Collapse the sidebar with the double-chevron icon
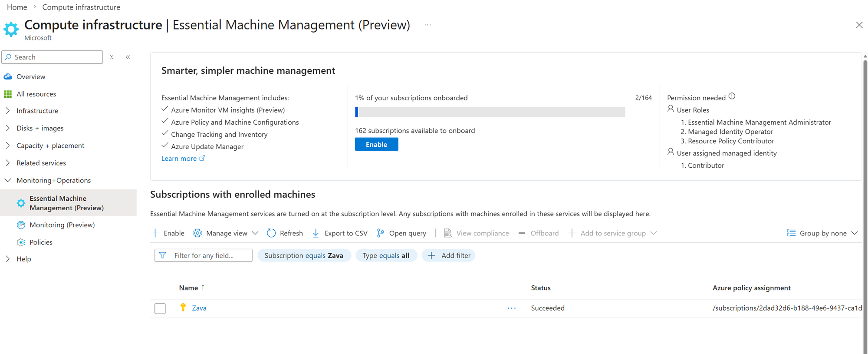868x354 pixels. (x=128, y=57)
